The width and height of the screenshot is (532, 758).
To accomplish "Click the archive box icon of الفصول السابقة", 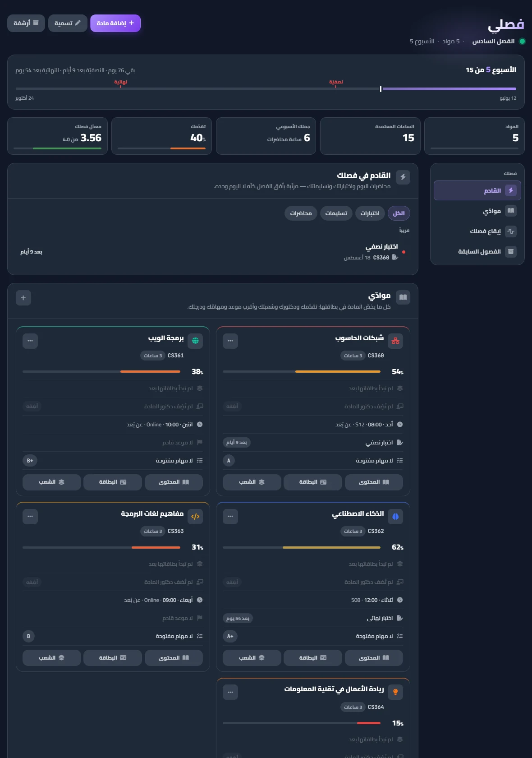I will pyautogui.click(x=511, y=251).
